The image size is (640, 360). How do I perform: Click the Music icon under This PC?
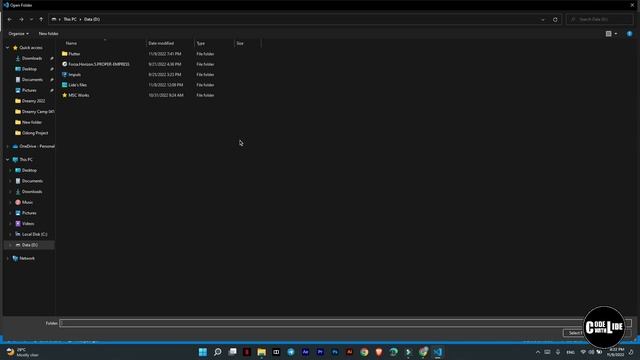tap(18, 202)
